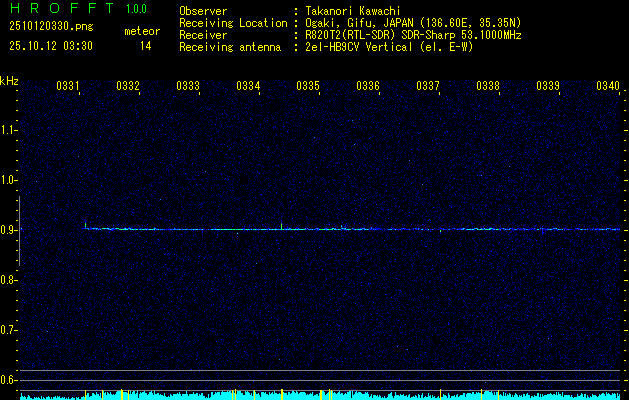The width and height of the screenshot is (629, 400).
Task: Click the Receiving Location label
Action: click(x=233, y=23)
